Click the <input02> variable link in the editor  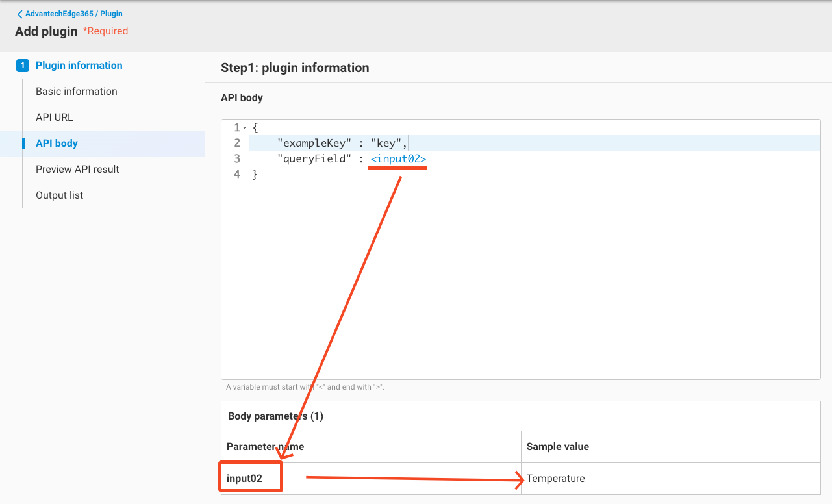coord(397,158)
